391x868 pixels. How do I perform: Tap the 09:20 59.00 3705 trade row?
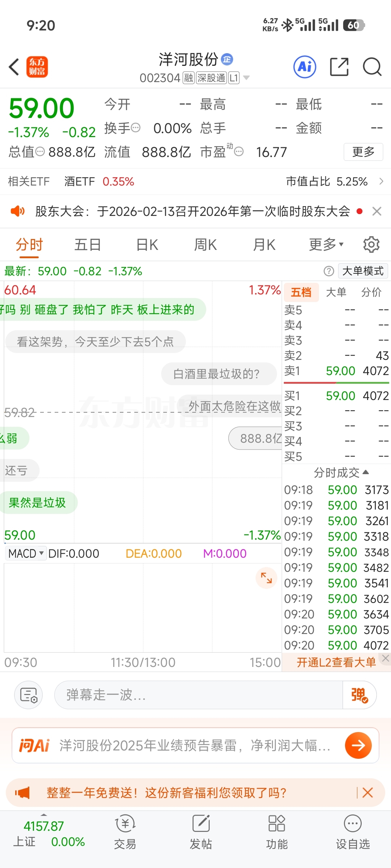(336, 630)
